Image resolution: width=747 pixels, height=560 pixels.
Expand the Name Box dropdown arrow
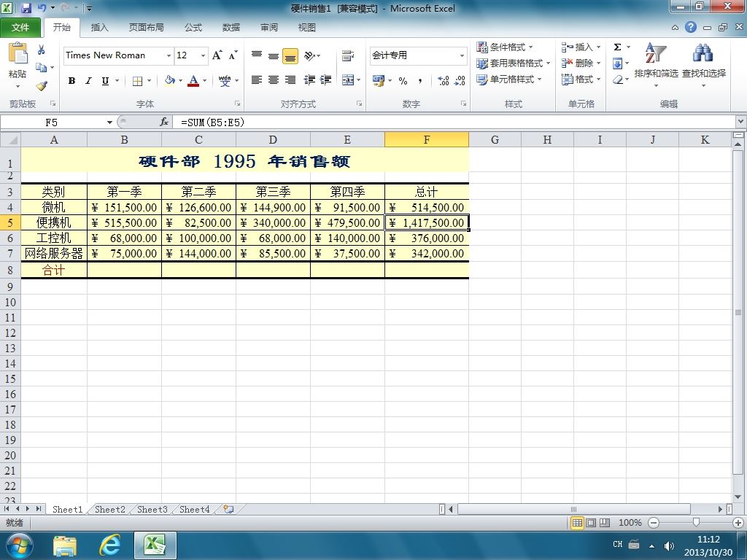(x=109, y=122)
